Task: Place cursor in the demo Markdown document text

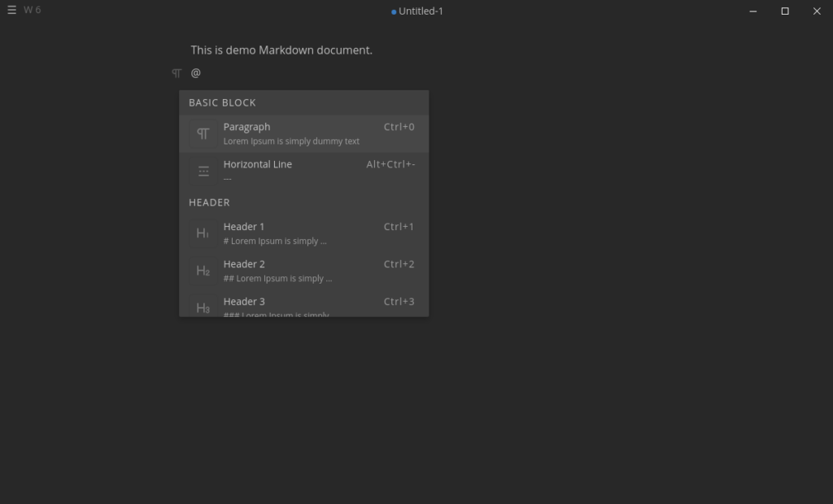Action: pyautogui.click(x=281, y=50)
